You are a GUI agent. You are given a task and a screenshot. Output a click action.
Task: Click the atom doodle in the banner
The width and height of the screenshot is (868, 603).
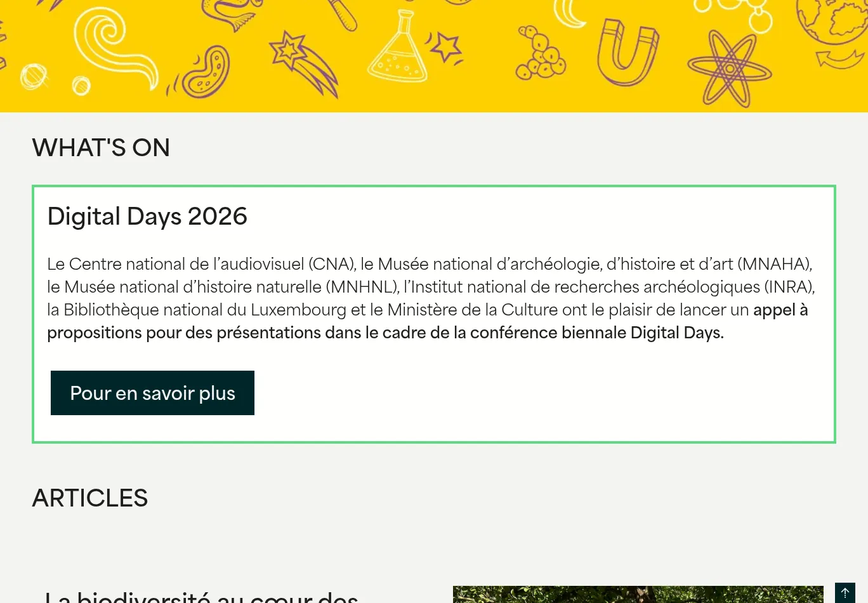[730, 69]
